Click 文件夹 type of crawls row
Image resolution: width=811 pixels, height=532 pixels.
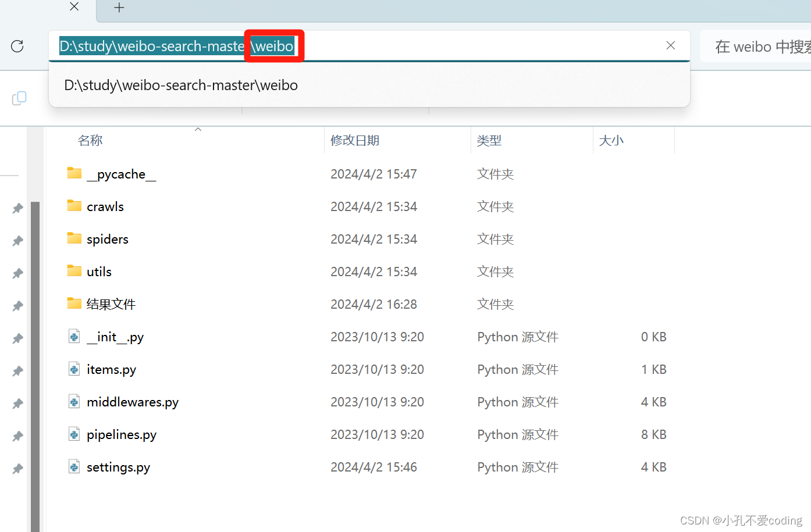tap(496, 207)
